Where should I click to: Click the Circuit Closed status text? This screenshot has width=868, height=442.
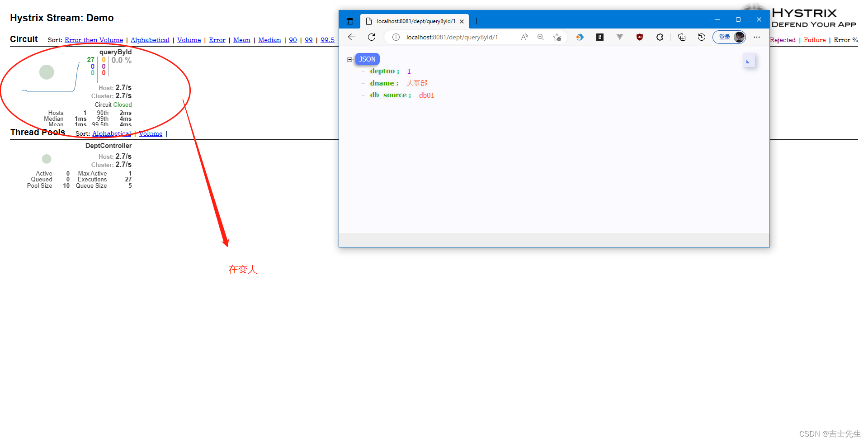point(113,105)
